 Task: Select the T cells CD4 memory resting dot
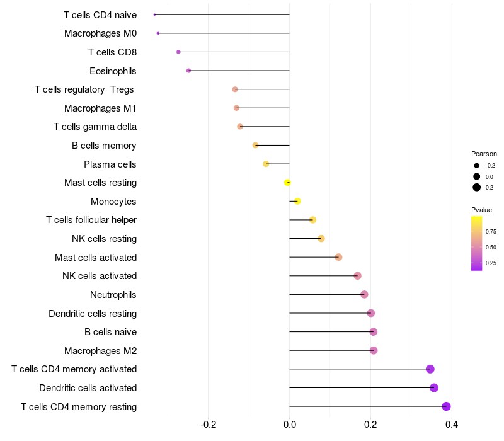click(x=446, y=406)
